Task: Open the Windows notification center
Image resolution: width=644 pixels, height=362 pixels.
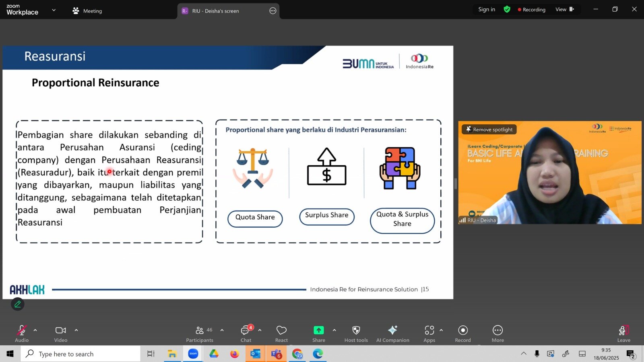Action: pos(631,354)
